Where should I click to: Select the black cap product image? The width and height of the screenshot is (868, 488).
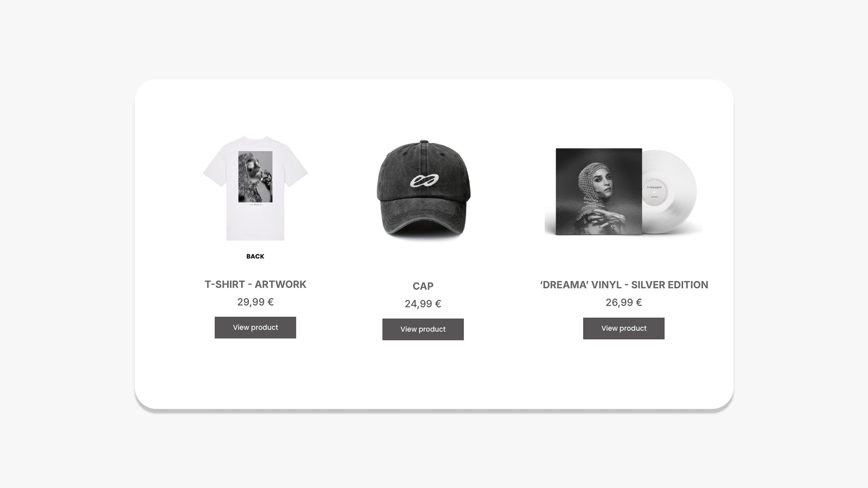pos(423,190)
